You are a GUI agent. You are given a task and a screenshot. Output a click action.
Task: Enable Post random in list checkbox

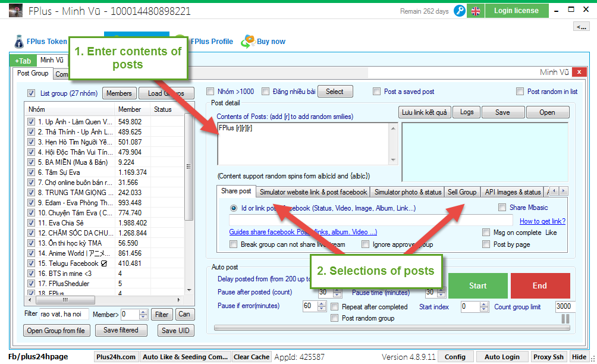pyautogui.click(x=520, y=92)
